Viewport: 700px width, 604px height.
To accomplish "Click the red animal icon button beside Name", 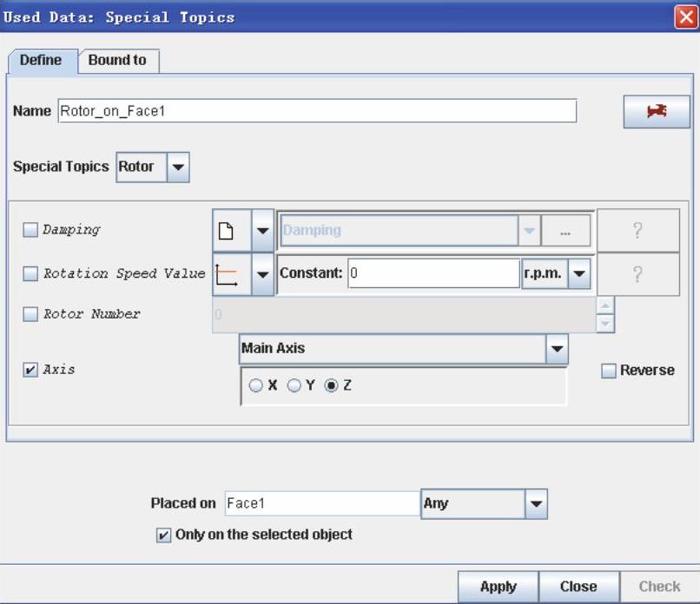I will [657, 112].
